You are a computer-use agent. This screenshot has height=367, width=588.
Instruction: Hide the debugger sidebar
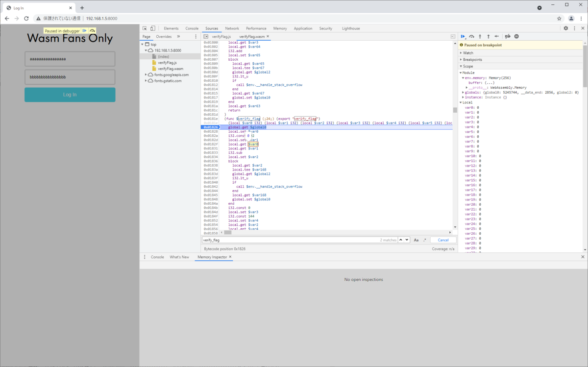453,36
